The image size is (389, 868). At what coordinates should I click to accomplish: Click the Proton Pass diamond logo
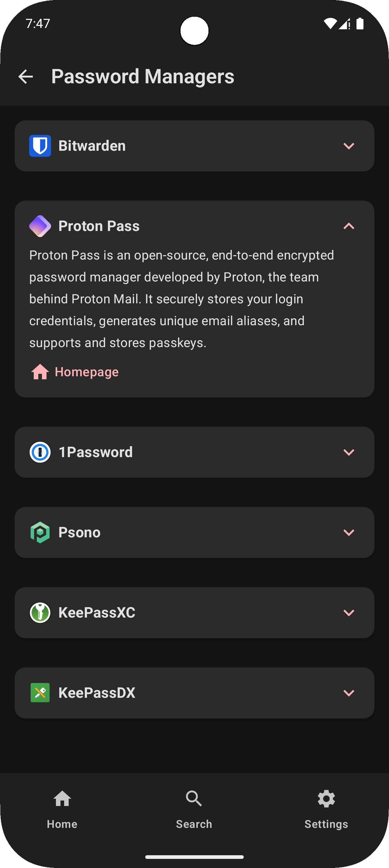pyautogui.click(x=40, y=226)
